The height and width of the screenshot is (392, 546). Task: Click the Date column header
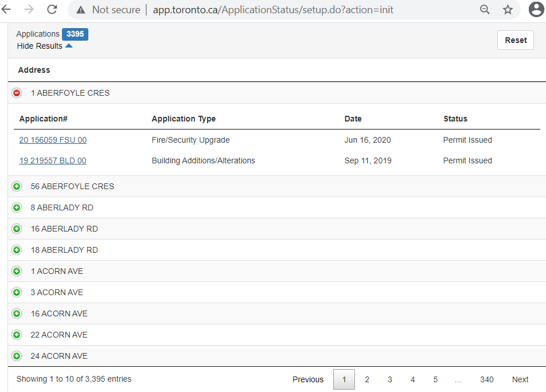pyautogui.click(x=353, y=119)
